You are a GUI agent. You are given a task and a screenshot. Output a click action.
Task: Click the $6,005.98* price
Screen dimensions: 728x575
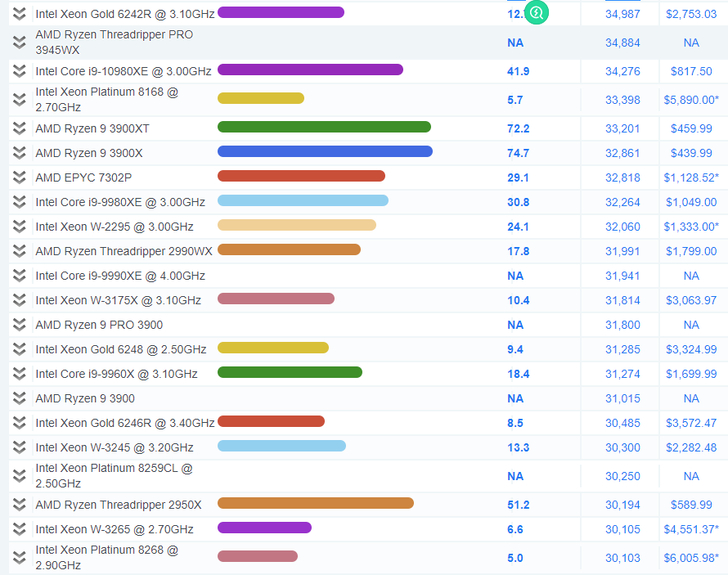tap(691, 558)
